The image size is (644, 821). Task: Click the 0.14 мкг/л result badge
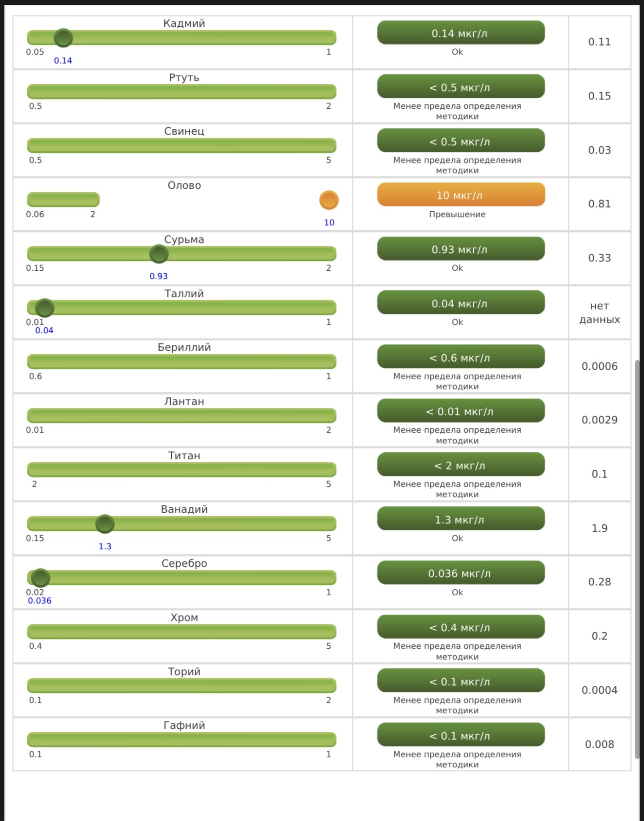(461, 33)
